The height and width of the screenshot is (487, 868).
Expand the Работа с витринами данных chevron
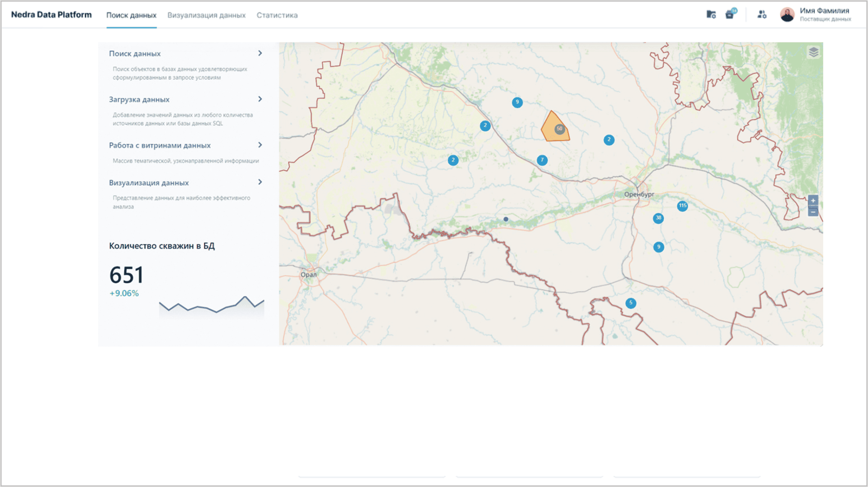(x=260, y=145)
